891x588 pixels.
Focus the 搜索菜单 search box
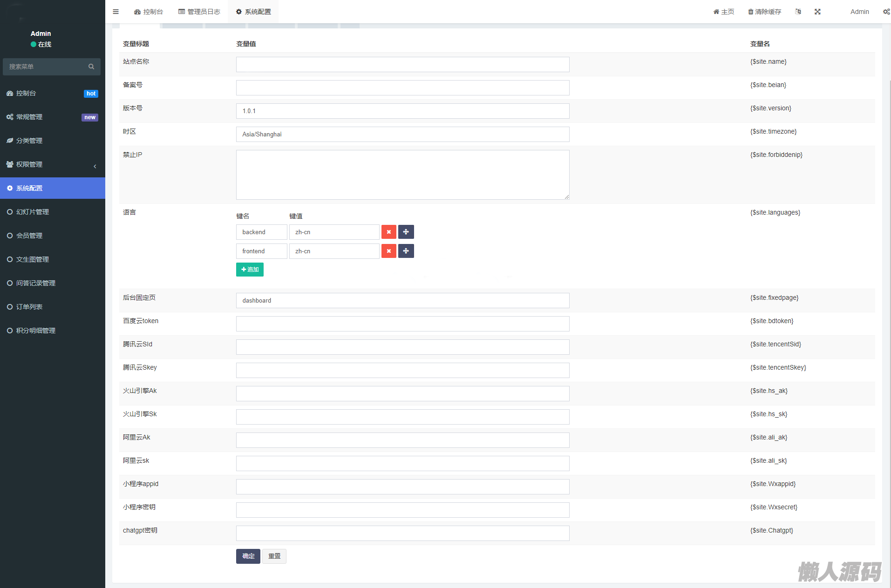(x=52, y=67)
